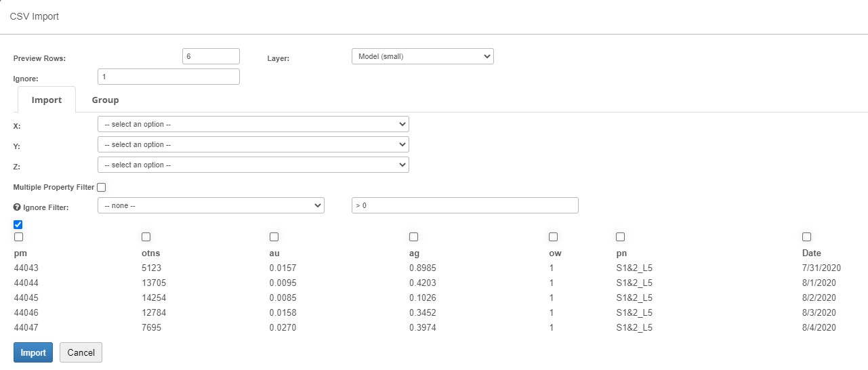Check the pn column checkbox
This screenshot has height=370, width=868.
pyautogui.click(x=620, y=237)
